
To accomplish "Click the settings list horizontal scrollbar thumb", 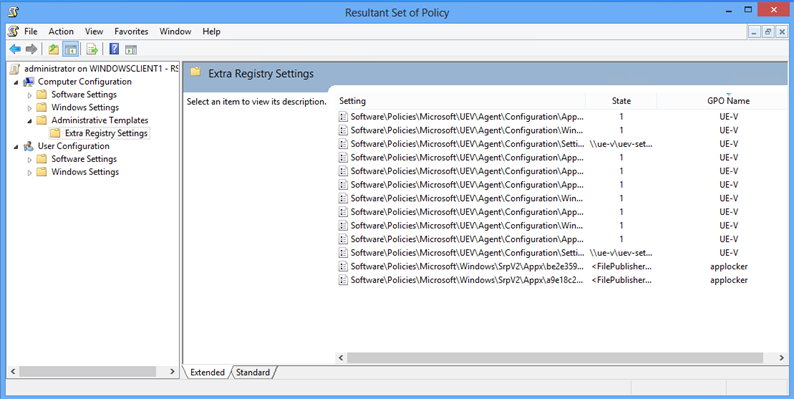I will pos(555,357).
